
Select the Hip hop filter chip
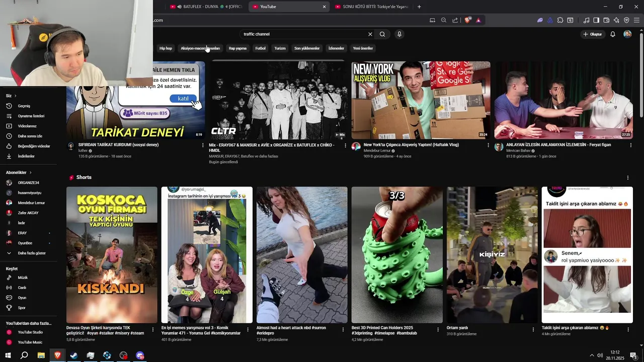[166, 48]
